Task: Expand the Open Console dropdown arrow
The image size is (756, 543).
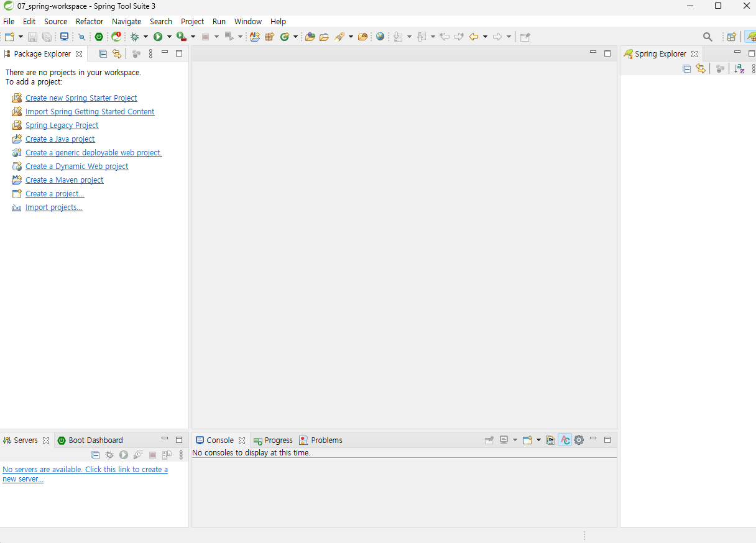Action: (538, 440)
